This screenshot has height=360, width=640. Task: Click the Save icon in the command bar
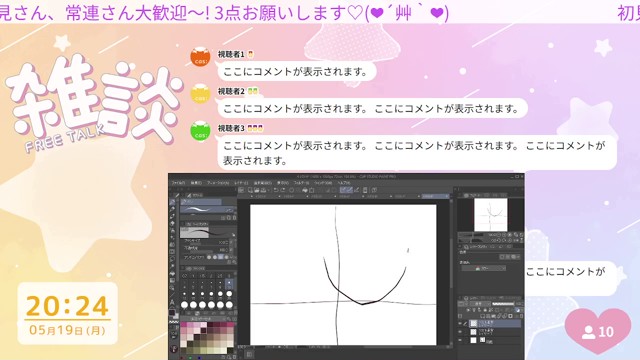click(x=263, y=190)
